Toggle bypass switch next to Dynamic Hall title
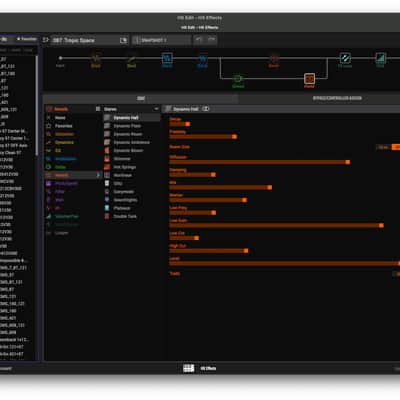 tap(206, 109)
